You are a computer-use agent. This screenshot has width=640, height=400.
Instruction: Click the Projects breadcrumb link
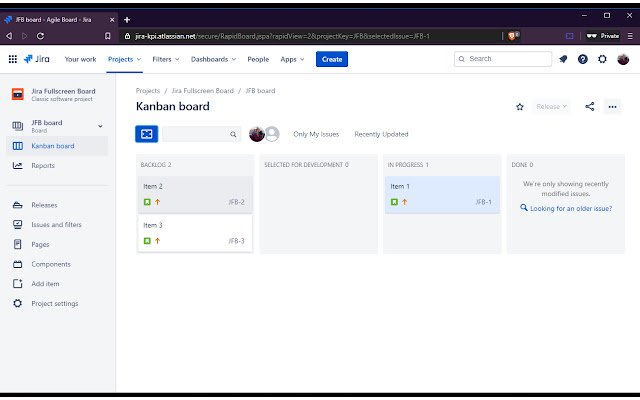click(148, 91)
